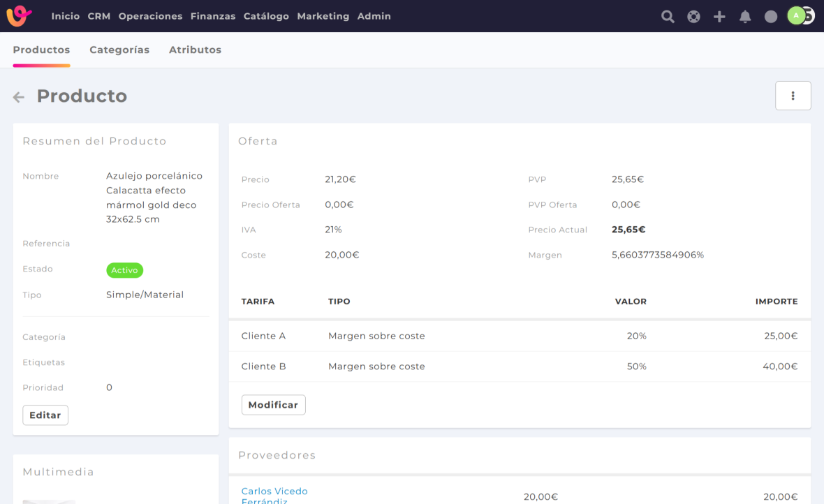Screen dimensions: 824x504
Task: Click the app logo in top-left
Action: [19, 16]
